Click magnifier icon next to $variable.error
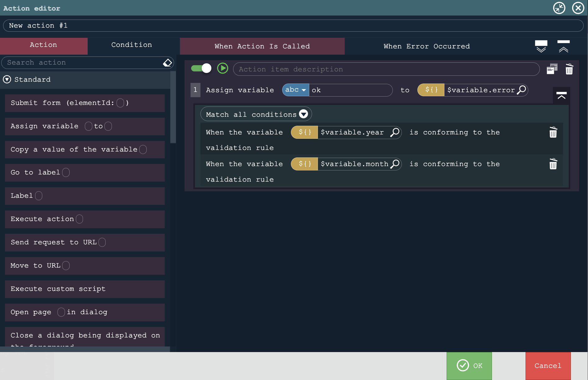This screenshot has height=380, width=588. (x=521, y=90)
